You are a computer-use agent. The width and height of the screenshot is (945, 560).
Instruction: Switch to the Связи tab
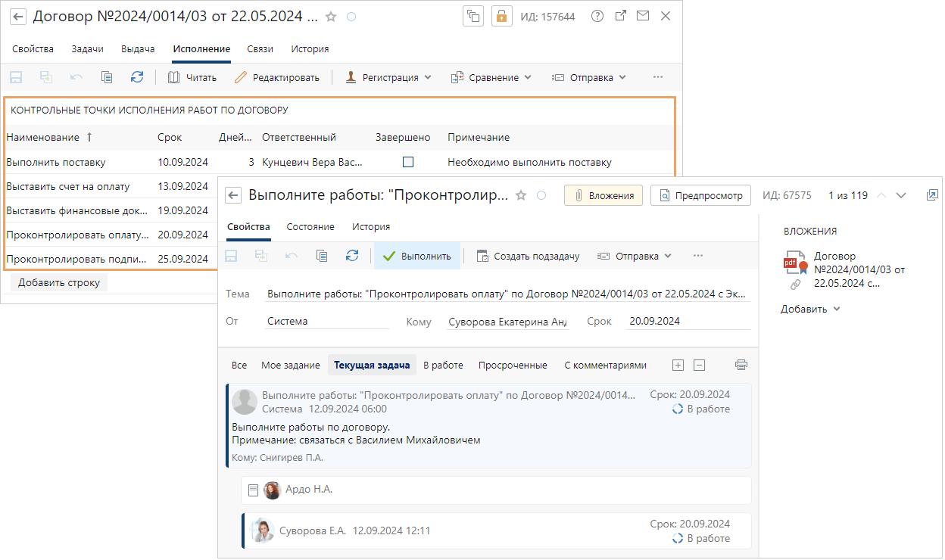click(x=260, y=49)
